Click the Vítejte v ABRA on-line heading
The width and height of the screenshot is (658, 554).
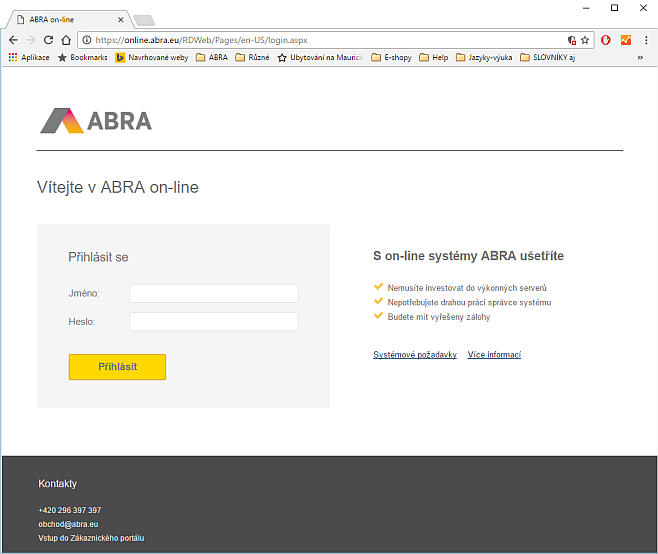tap(118, 187)
